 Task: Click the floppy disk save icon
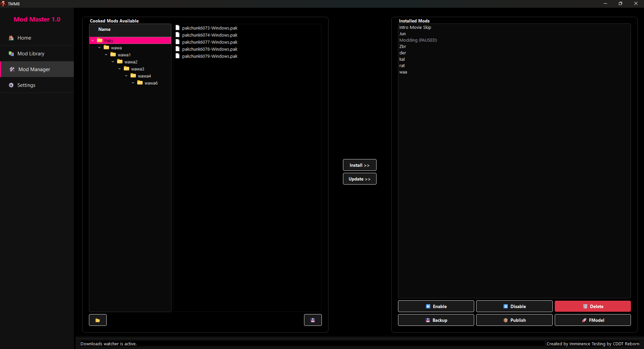(x=312, y=320)
